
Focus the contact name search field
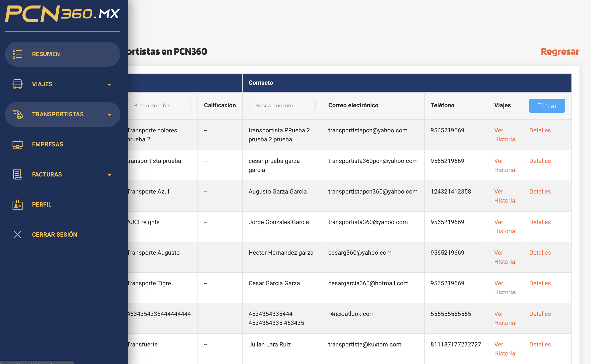point(282,106)
